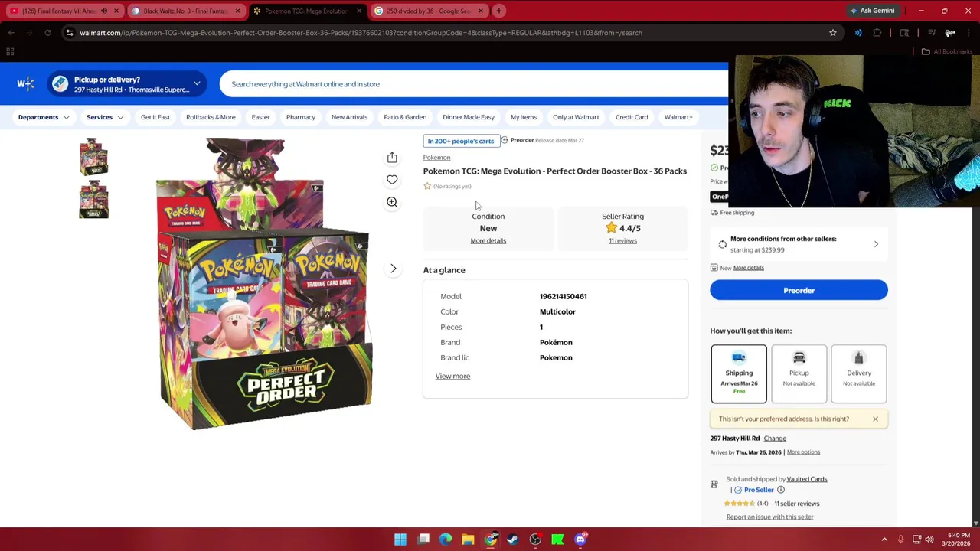Click the site info icon in address bar
980x551 pixels.
(x=70, y=33)
